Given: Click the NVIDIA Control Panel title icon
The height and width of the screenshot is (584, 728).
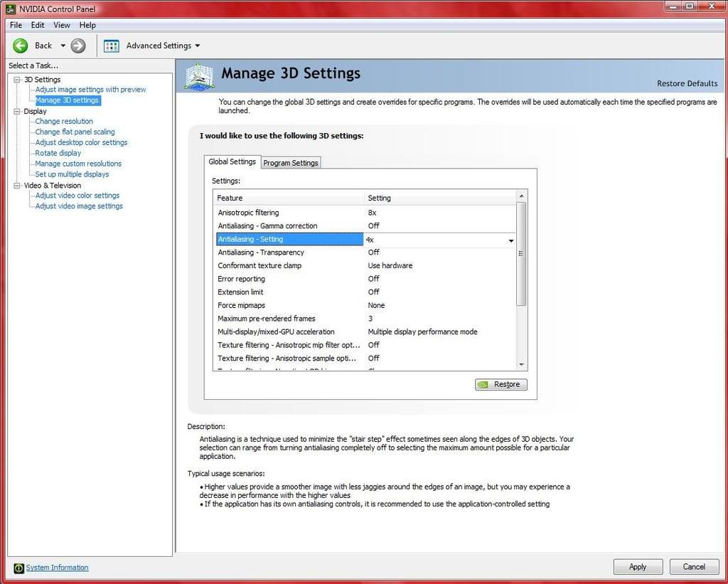Looking at the screenshot, I should click(x=10, y=9).
